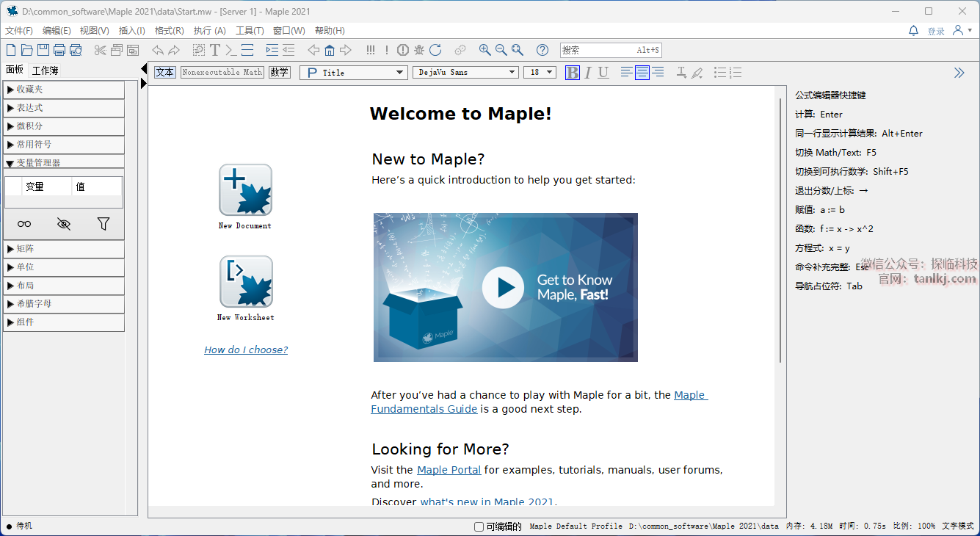Switch to the 工作簿 tab

coord(45,70)
